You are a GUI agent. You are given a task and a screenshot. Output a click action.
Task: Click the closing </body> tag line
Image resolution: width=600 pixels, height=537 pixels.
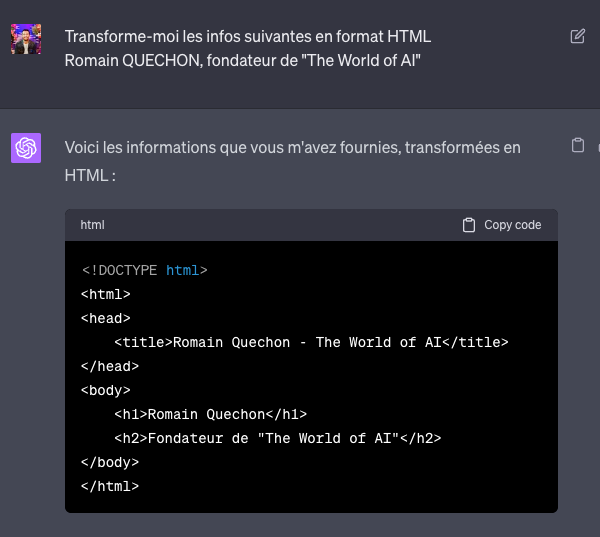110,462
